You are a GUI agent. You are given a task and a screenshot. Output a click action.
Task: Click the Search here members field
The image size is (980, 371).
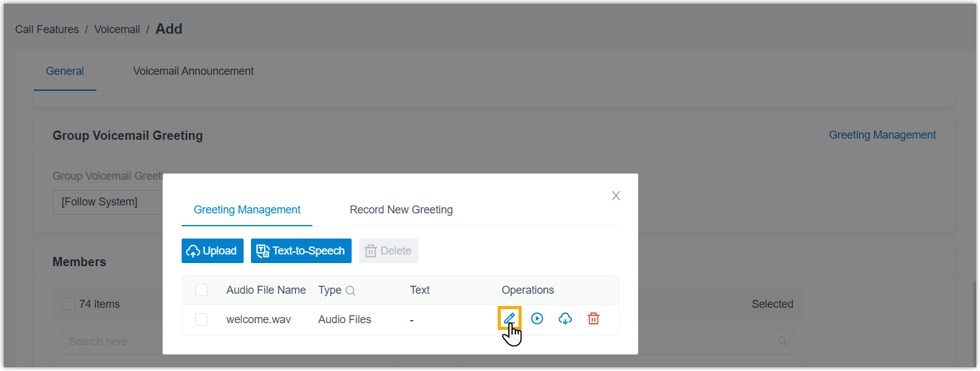coord(110,342)
